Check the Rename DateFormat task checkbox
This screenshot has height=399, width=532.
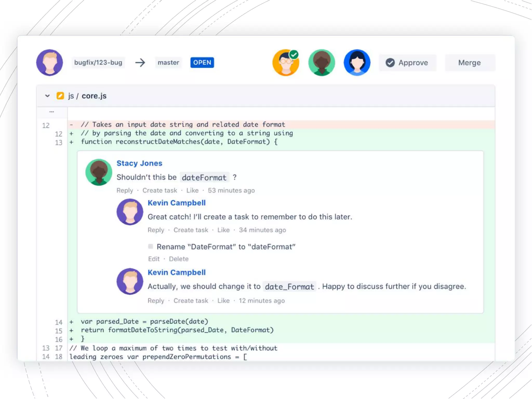150,246
